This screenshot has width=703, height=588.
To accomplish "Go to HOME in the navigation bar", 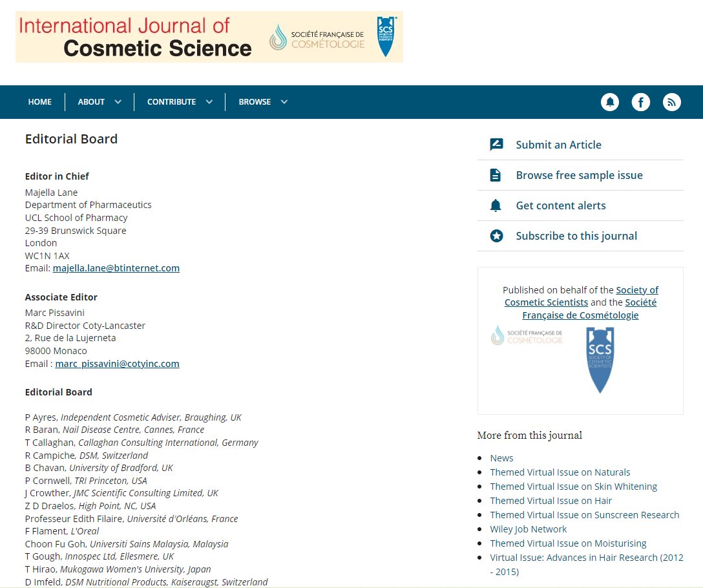I will click(x=40, y=102).
